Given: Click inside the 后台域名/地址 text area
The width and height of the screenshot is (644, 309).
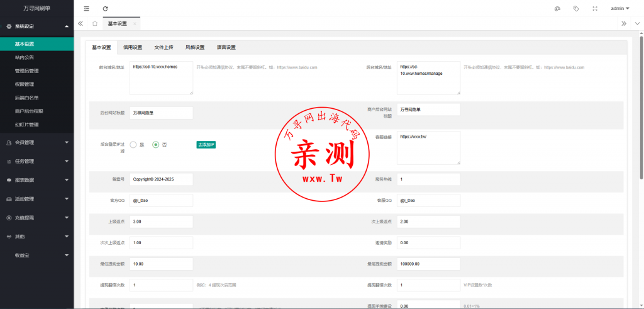Looking at the screenshot, I should 428,78.
